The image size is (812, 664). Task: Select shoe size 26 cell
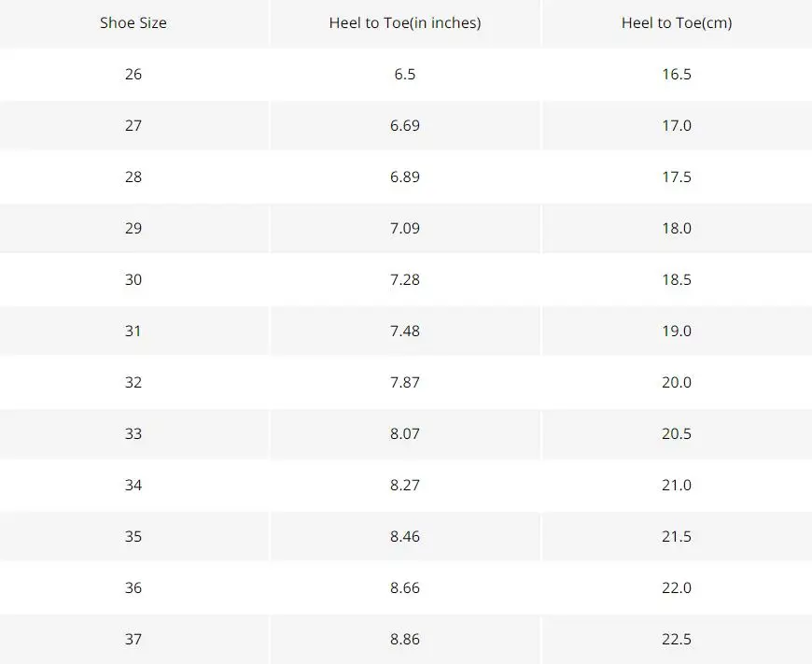(x=133, y=74)
